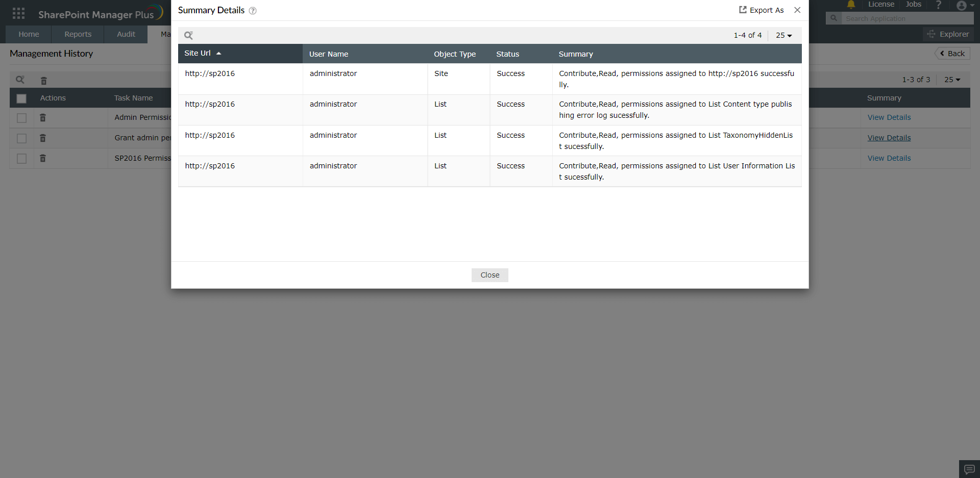Image resolution: width=980 pixels, height=478 pixels.
Task: Click the Task Name column header
Action: pos(133,98)
